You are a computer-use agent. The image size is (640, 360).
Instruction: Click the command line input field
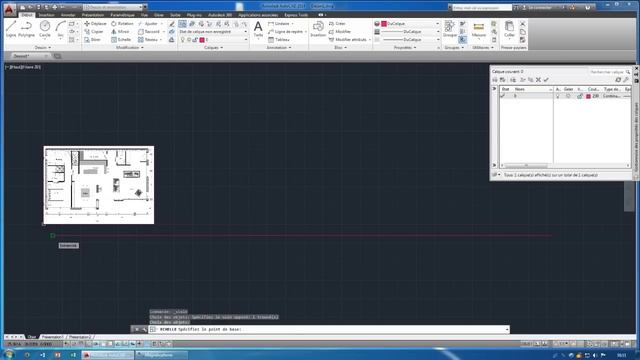[x=329, y=329]
